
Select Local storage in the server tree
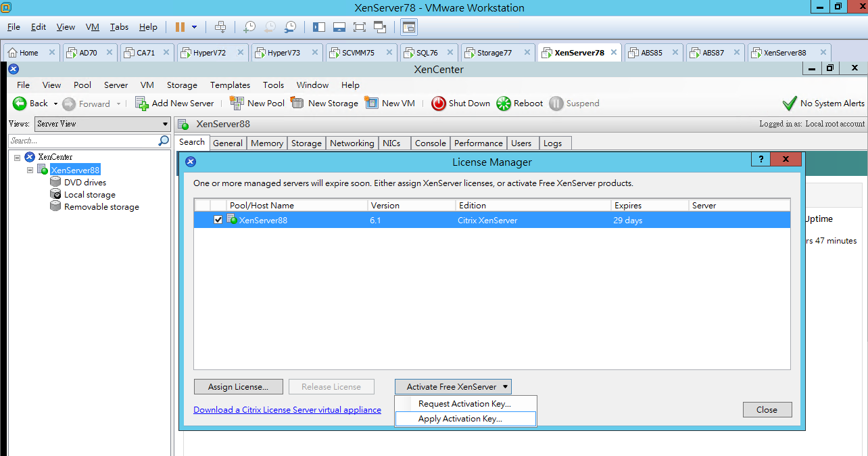pos(90,195)
